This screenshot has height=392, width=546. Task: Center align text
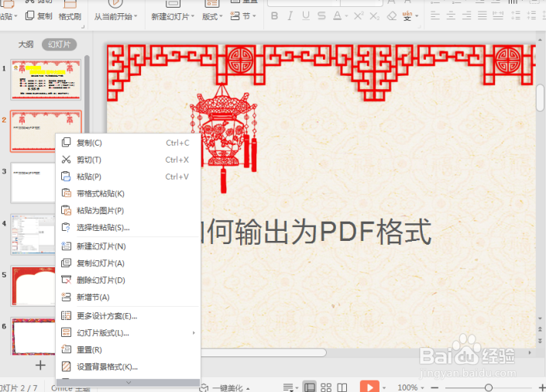[x=451, y=15]
